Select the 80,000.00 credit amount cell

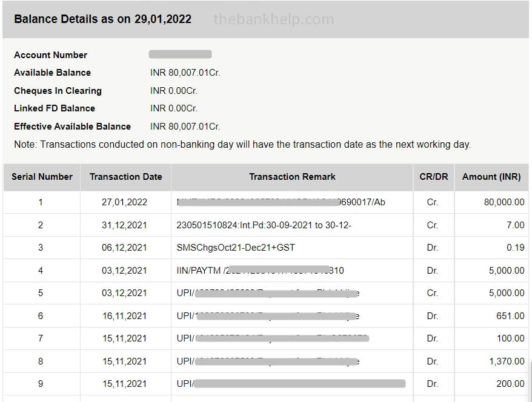504,202
